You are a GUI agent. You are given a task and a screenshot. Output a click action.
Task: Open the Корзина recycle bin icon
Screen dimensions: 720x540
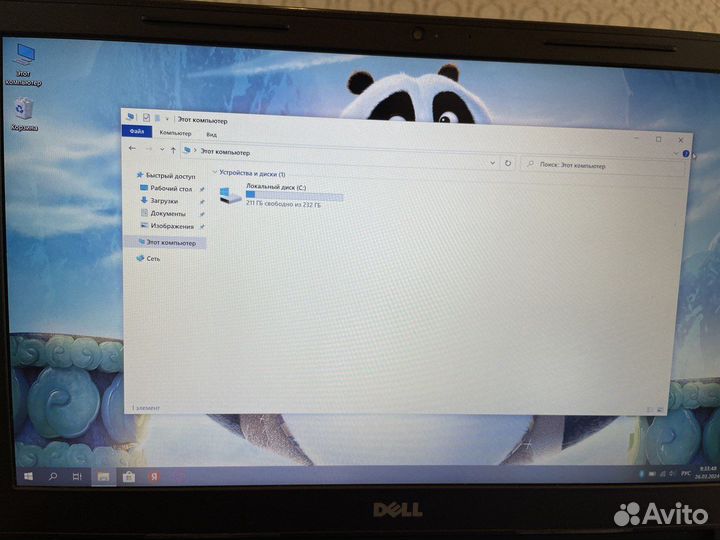pos(24,108)
